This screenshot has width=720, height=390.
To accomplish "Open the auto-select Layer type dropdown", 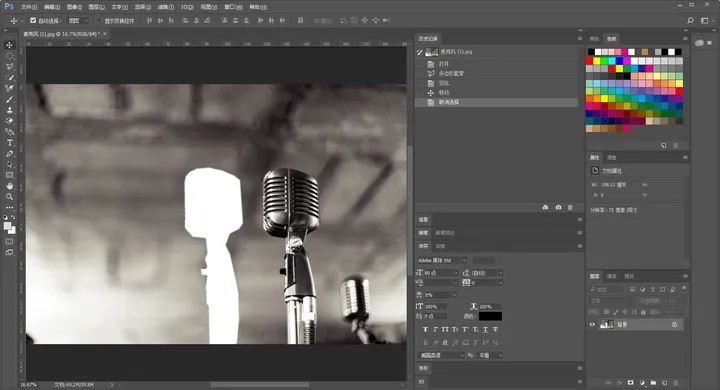I will (x=79, y=21).
